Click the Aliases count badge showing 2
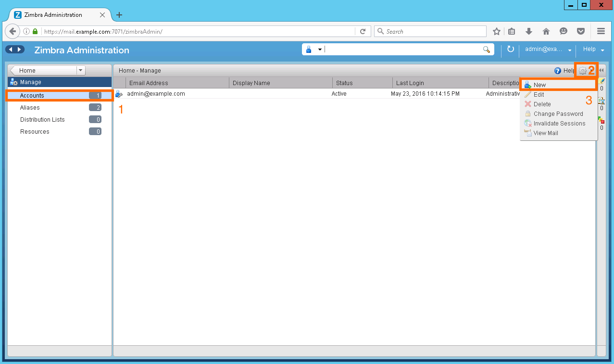Viewport: 614px width, 364px height. click(x=95, y=108)
